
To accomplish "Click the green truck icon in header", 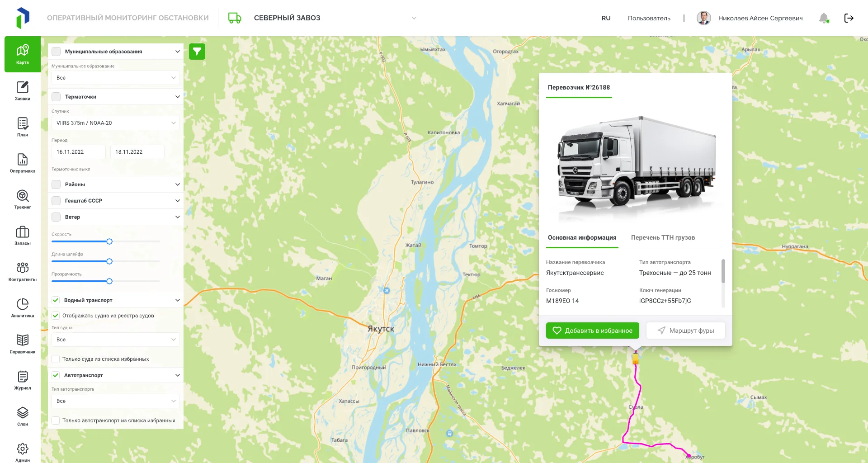I will point(235,18).
